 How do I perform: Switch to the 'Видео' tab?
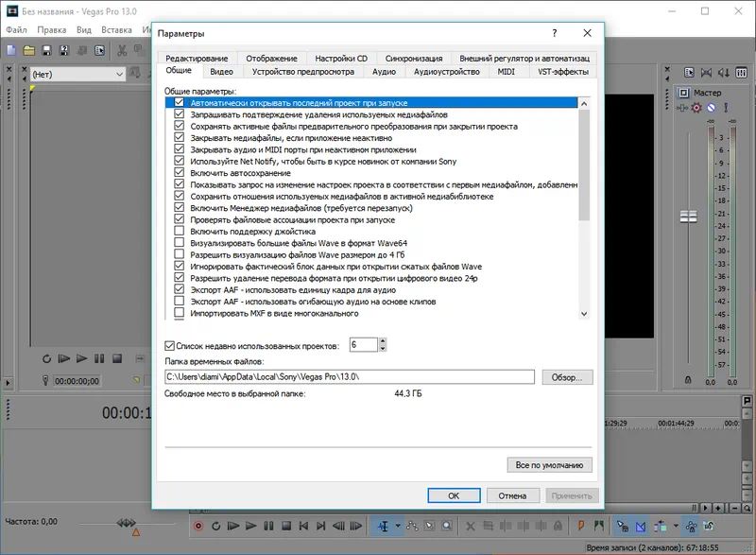coord(221,72)
